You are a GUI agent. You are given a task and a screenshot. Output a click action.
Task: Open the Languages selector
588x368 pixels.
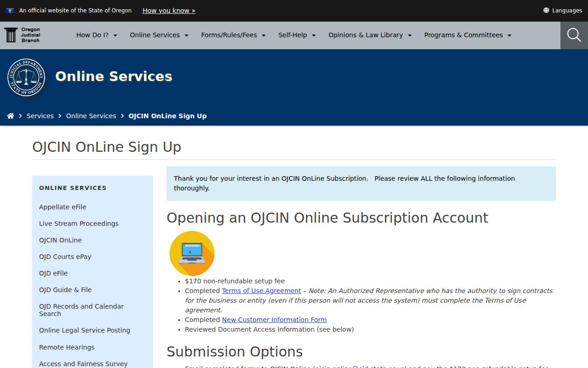click(562, 10)
